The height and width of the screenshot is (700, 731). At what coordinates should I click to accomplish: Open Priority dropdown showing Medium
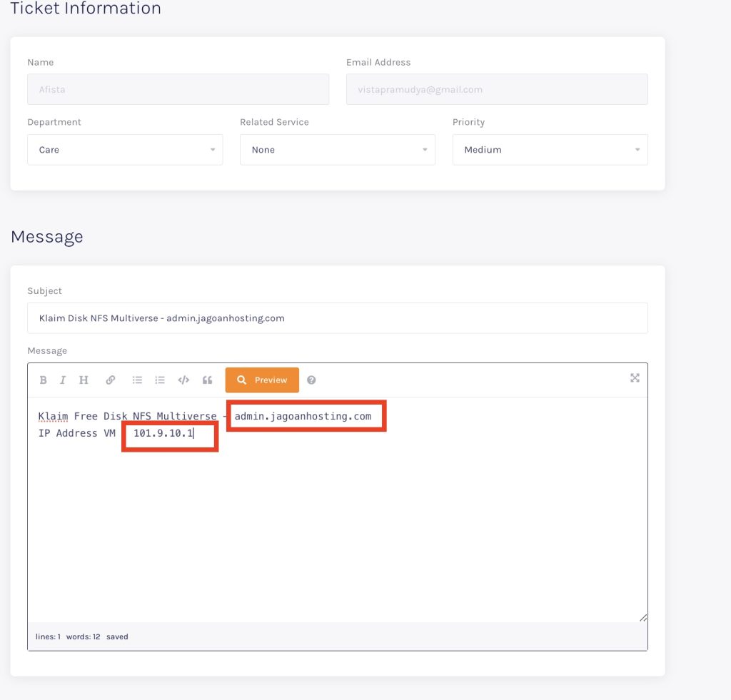click(550, 150)
